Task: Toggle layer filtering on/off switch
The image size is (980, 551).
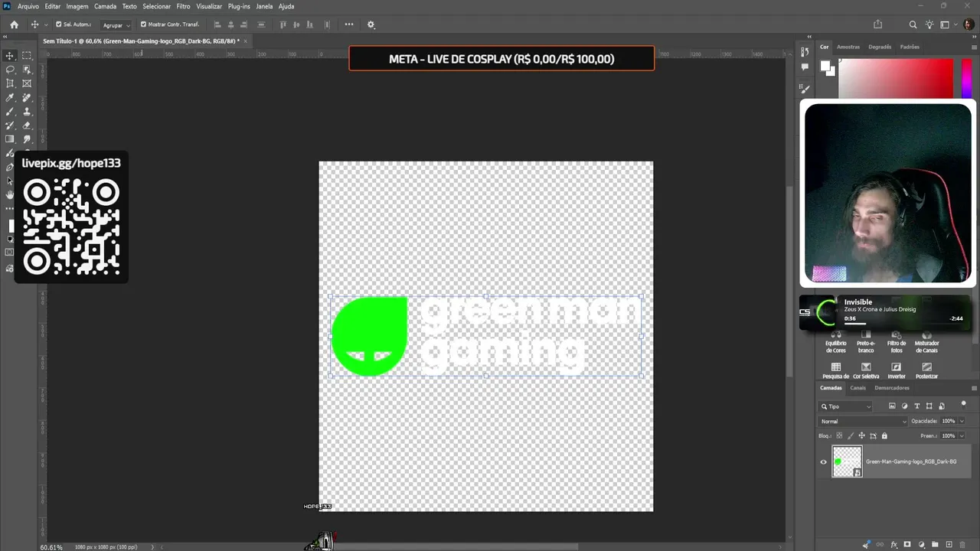Action: pos(964,404)
